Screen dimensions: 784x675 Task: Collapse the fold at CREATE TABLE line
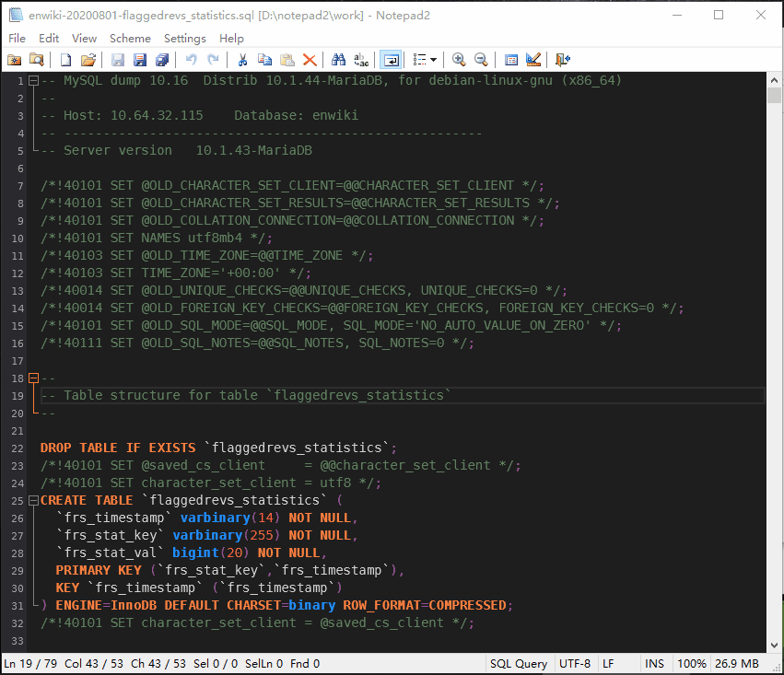point(33,500)
